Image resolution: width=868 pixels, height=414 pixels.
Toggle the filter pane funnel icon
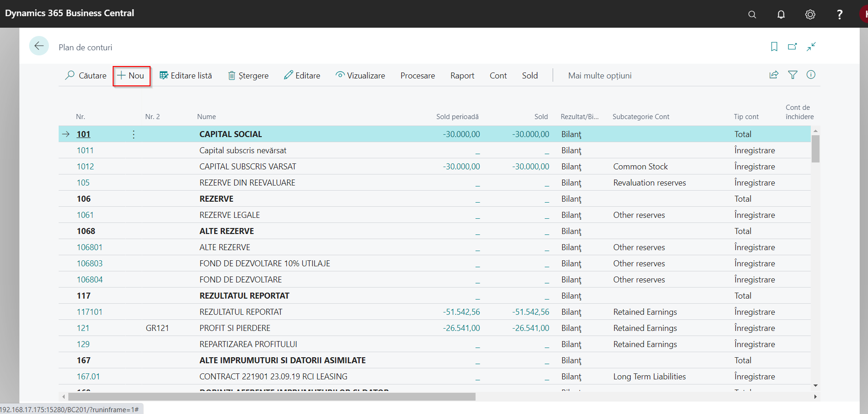[x=792, y=75]
